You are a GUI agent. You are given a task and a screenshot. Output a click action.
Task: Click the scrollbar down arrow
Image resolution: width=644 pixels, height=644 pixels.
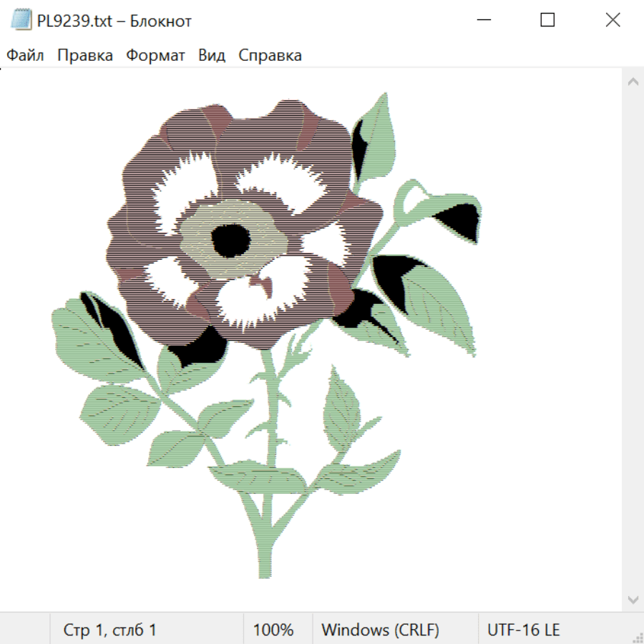(633, 599)
